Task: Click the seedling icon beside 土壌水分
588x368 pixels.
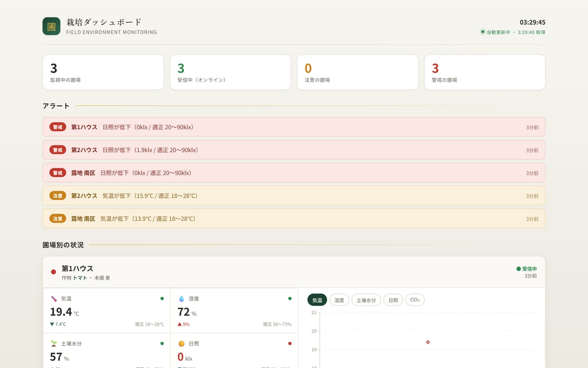Action: [x=53, y=344]
